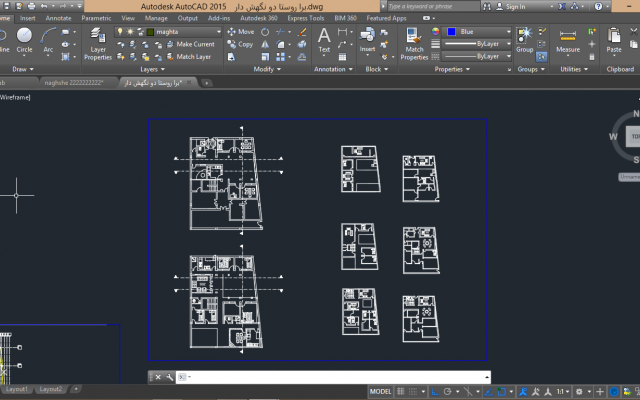Click the Help question mark icon
The height and width of the screenshot is (400, 640).
pos(598,6)
